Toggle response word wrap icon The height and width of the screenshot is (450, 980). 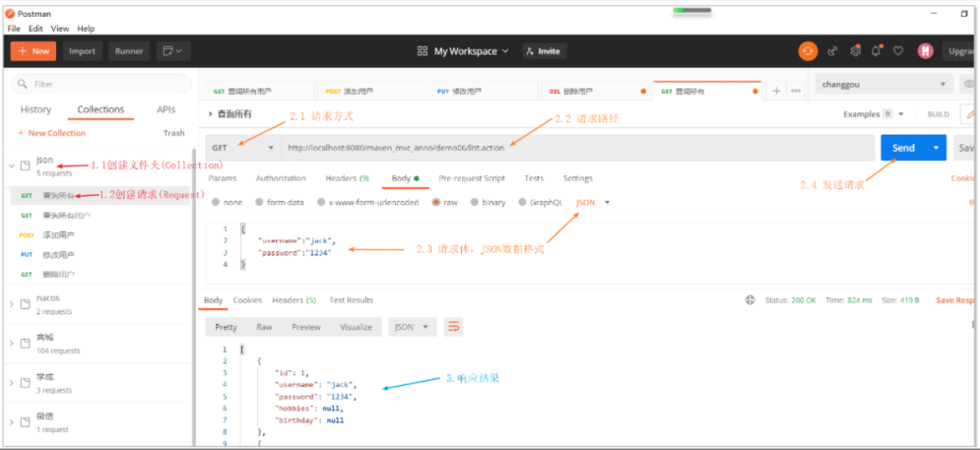click(453, 327)
